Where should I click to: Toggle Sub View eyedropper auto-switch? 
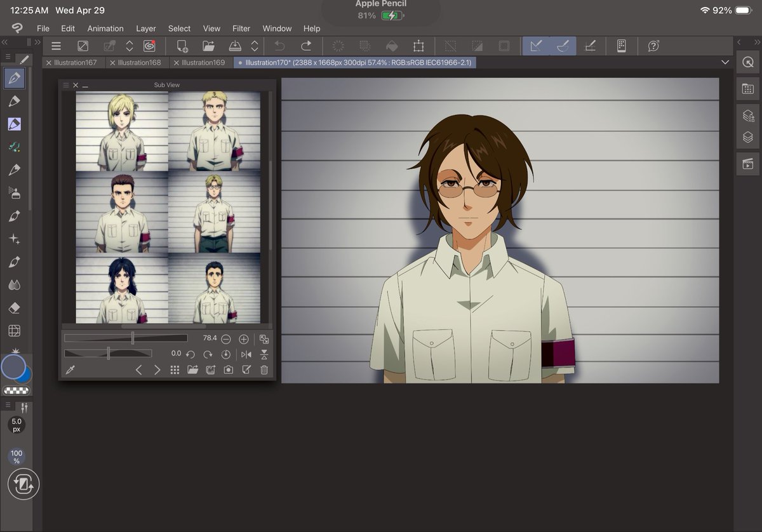click(x=70, y=370)
